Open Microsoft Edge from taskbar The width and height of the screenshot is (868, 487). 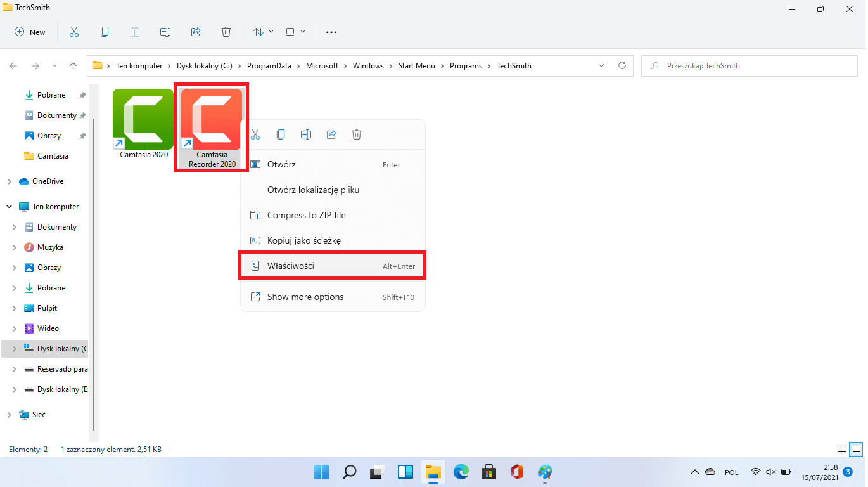tap(461, 472)
